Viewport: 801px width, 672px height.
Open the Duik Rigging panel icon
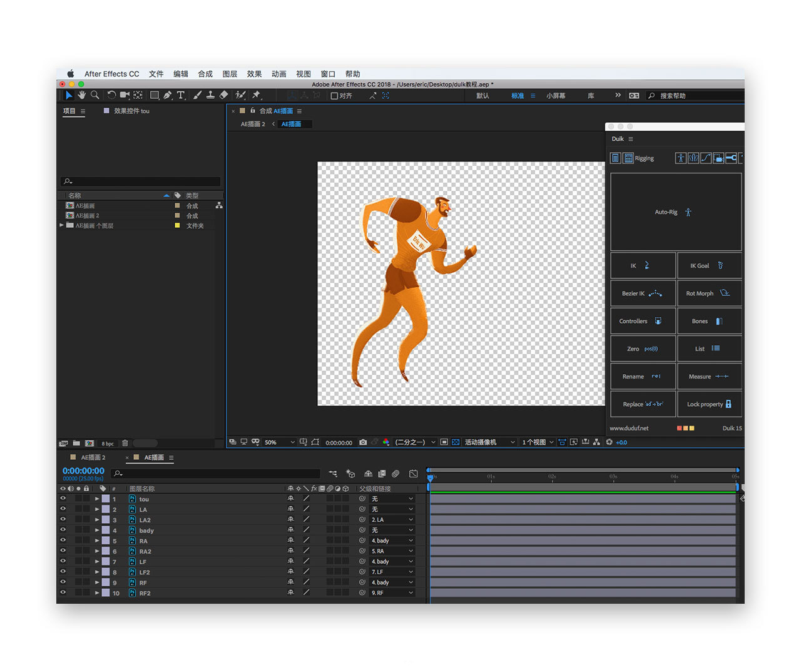coord(628,158)
